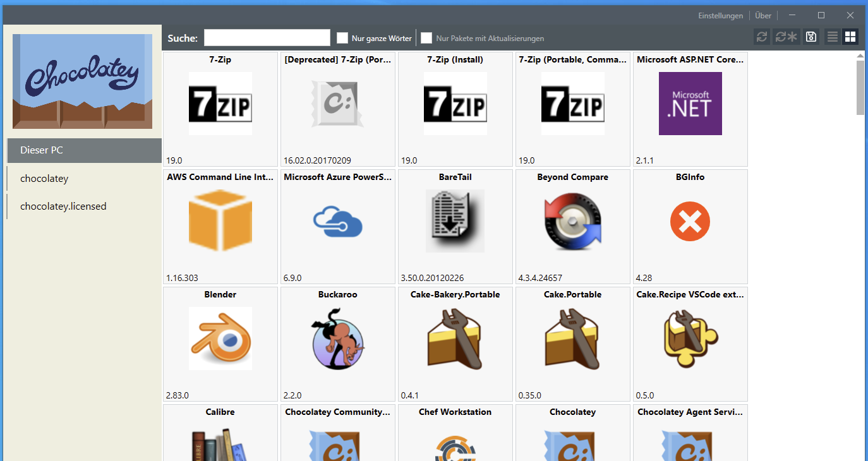The width and height of the screenshot is (868, 461).
Task: Select the [Deprecated] 7-Zip placeholder icon
Action: pos(338,104)
